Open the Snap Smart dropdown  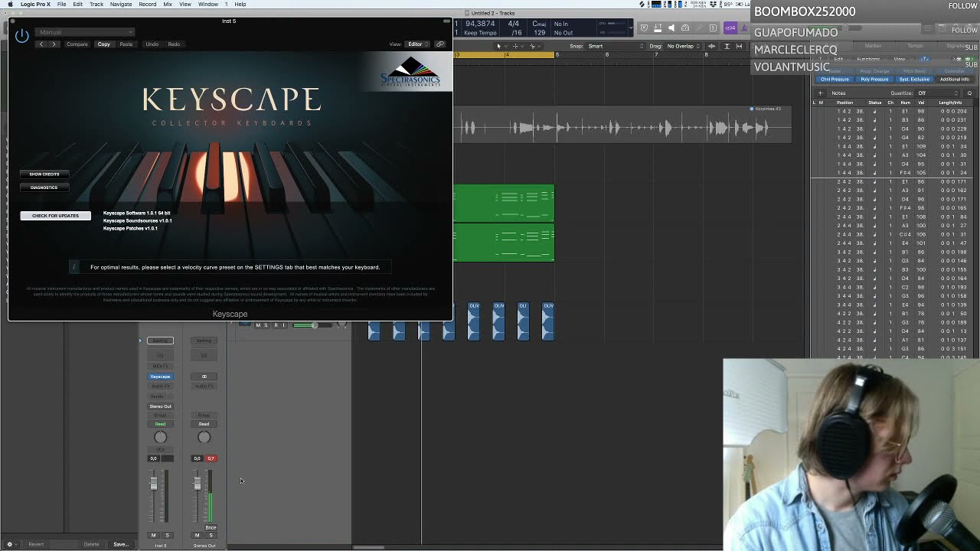[616, 46]
